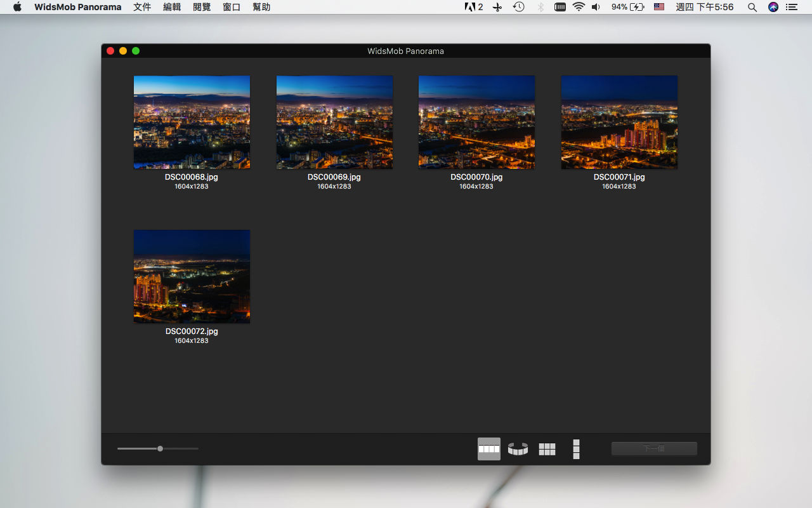Click the input source flag icon
The image size is (812, 508).
[x=659, y=7]
